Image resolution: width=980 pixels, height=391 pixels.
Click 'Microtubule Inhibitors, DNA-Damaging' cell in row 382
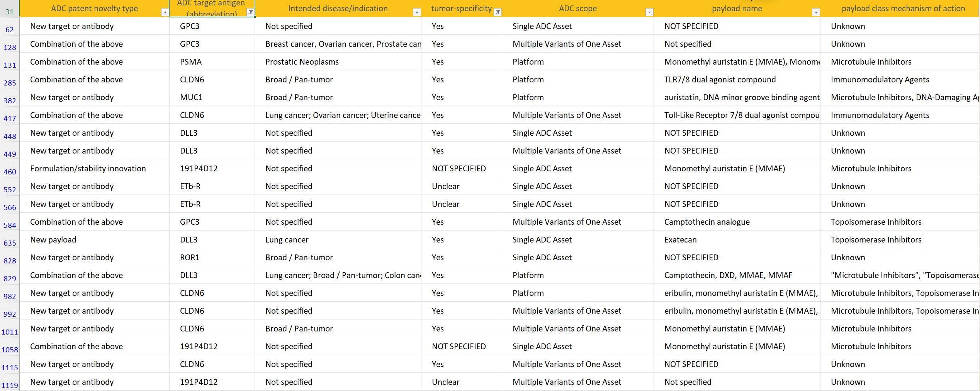(900, 97)
